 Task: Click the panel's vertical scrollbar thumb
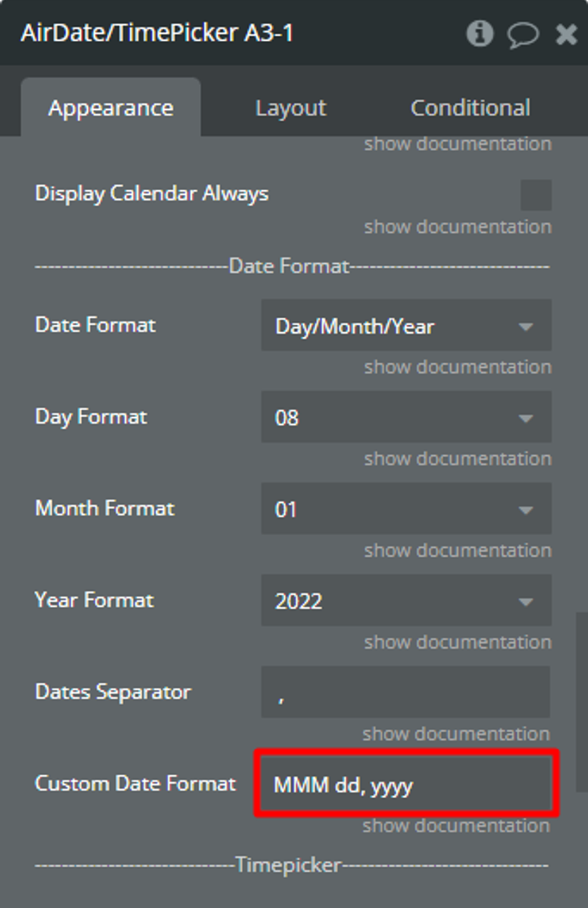click(582, 702)
